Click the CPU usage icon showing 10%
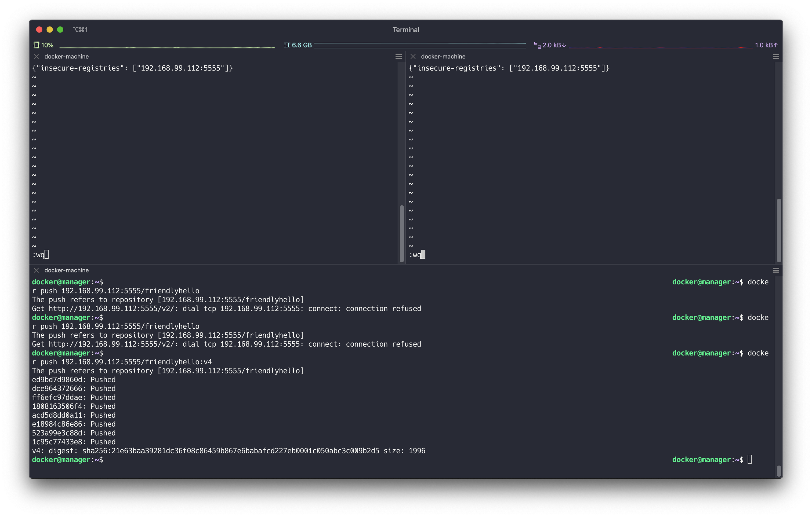The width and height of the screenshot is (812, 517). pos(36,44)
